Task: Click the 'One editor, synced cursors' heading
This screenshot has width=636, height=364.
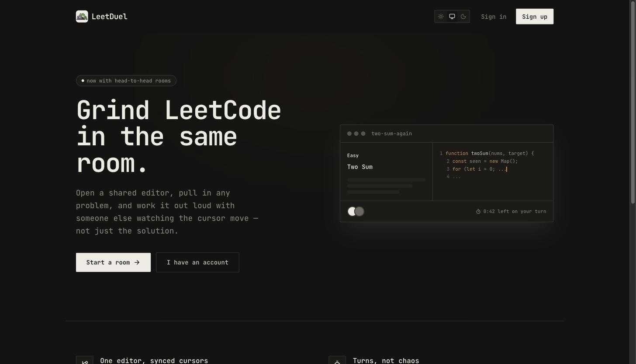Action: (x=154, y=361)
